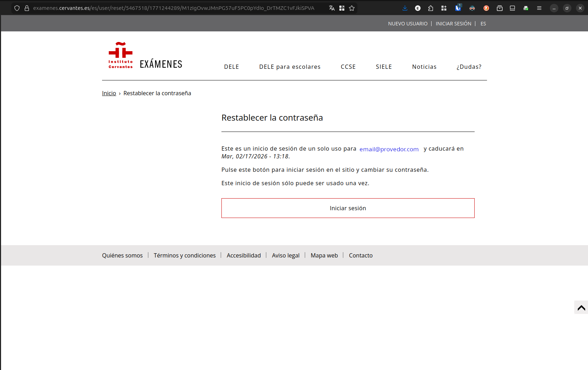Open the DELE menu item

click(231, 67)
